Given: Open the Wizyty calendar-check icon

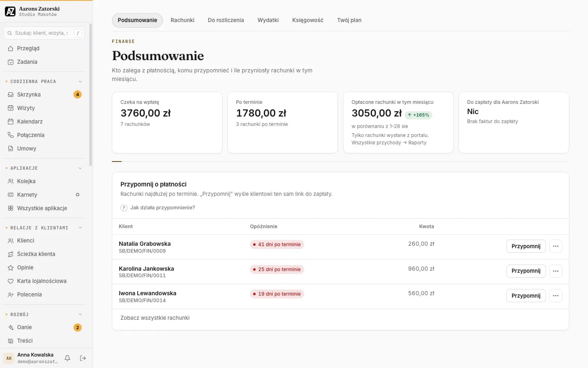Looking at the screenshot, I should [x=11, y=108].
